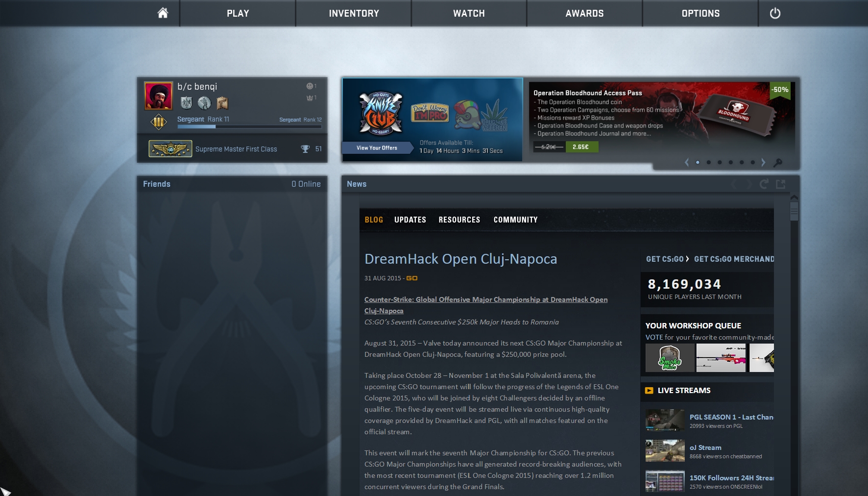Click the 0 Online friends count

[x=306, y=184]
